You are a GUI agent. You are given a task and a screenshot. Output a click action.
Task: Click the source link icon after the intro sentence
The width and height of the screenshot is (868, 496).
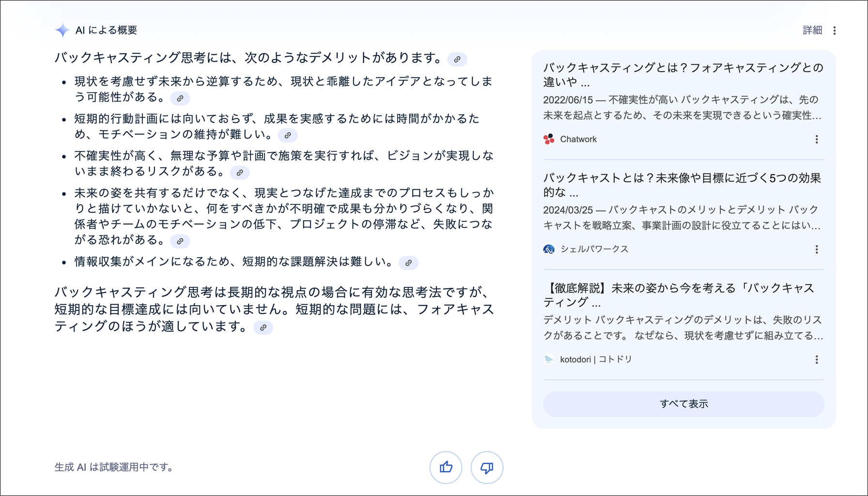pos(457,59)
